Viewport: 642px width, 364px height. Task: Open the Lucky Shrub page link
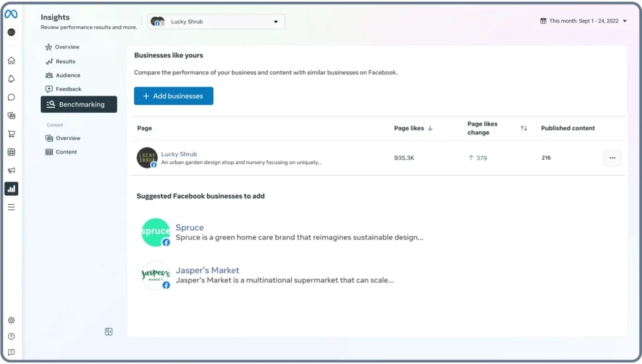point(179,154)
